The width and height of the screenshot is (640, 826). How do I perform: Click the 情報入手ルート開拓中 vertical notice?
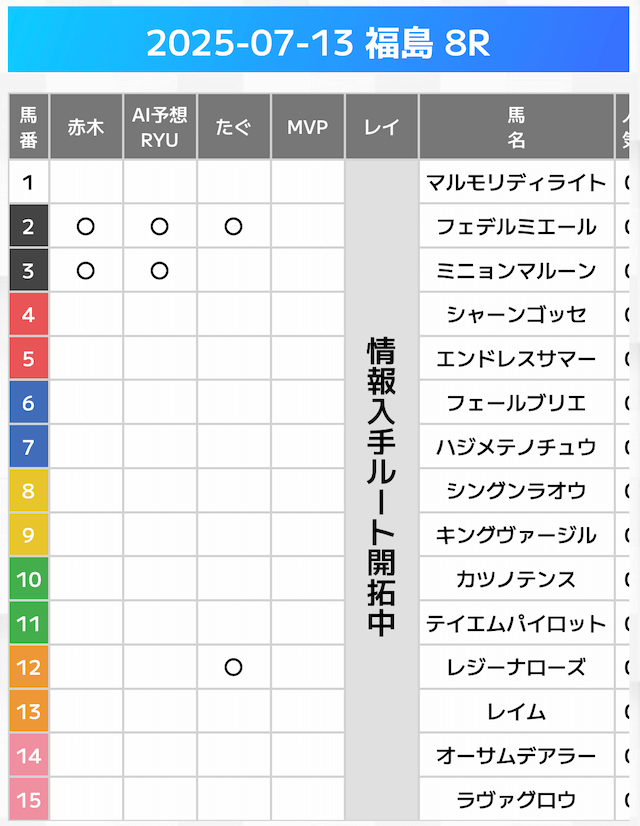click(381, 487)
